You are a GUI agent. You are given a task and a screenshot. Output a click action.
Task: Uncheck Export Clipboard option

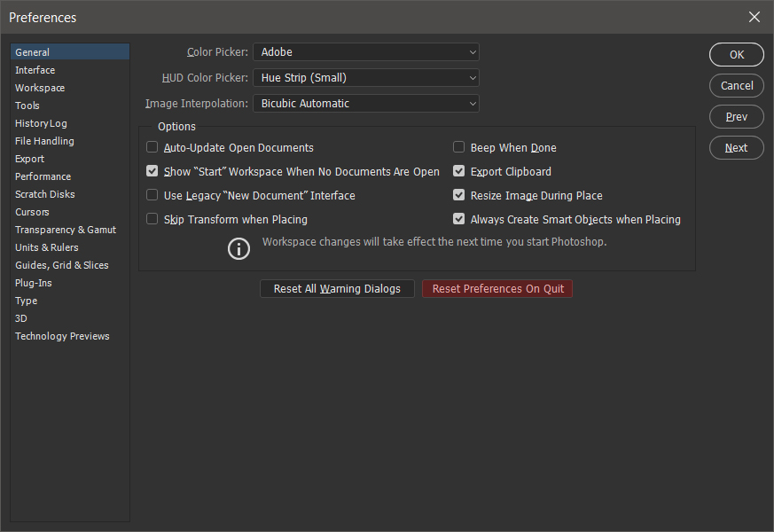pyautogui.click(x=458, y=171)
